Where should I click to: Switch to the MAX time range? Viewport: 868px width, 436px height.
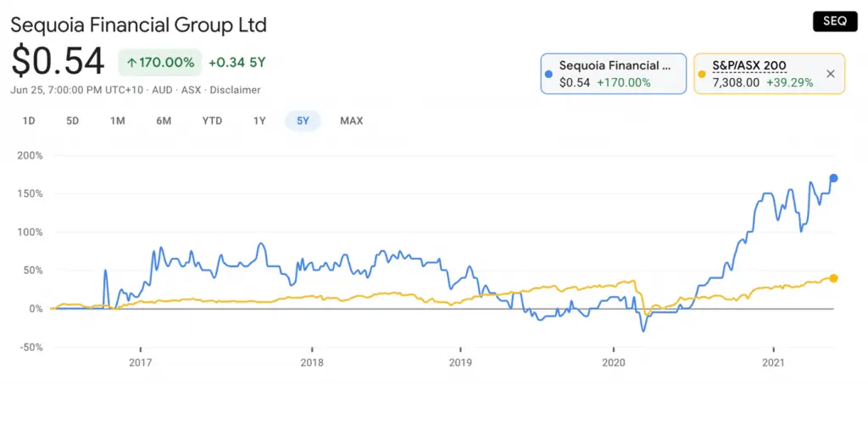[x=352, y=120]
